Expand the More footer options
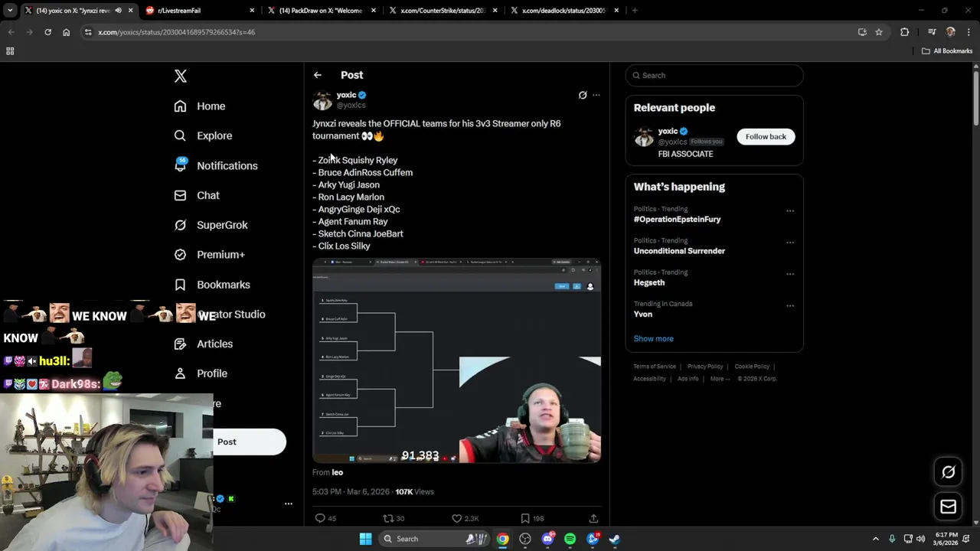 719,379
